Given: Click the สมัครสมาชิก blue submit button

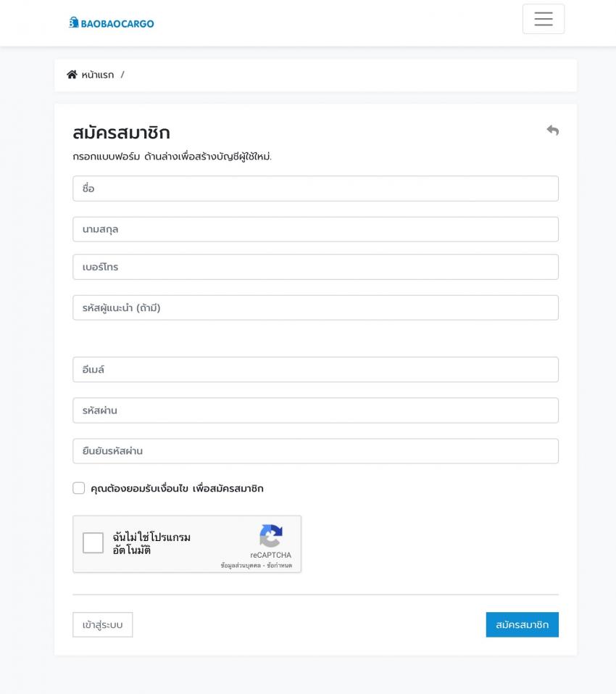Looking at the screenshot, I should 523,624.
